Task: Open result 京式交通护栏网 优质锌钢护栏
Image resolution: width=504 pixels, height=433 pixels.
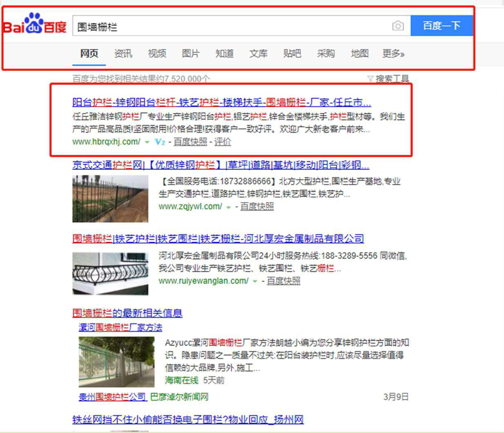Action: [x=221, y=165]
